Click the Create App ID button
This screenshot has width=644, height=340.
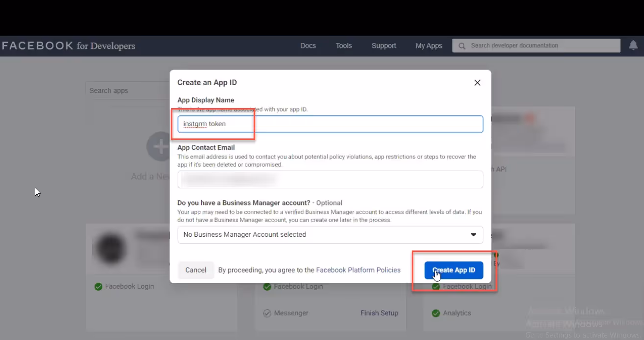454,270
